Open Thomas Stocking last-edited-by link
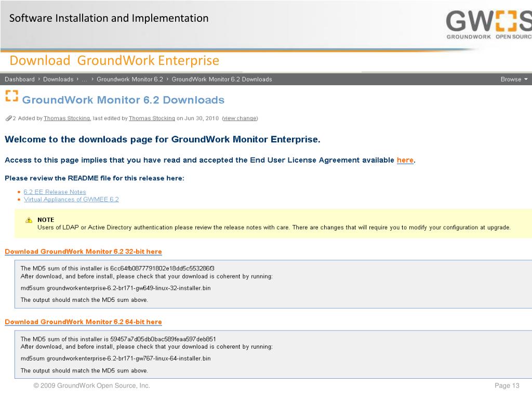Screen dimensions: 532x399 pyautogui.click(x=152, y=118)
